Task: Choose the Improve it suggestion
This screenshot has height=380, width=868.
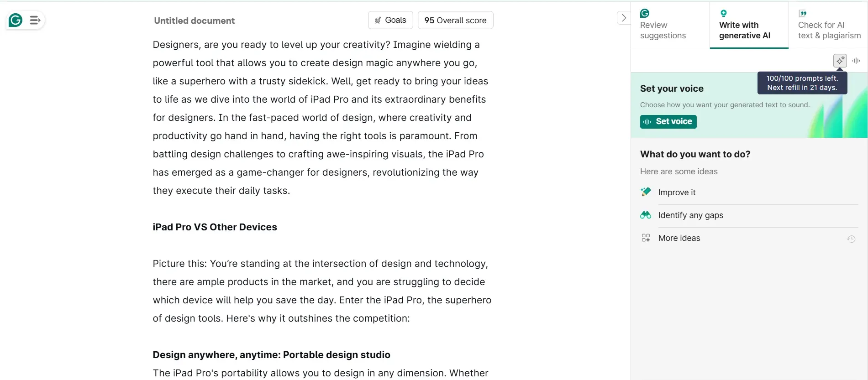Action: [677, 192]
